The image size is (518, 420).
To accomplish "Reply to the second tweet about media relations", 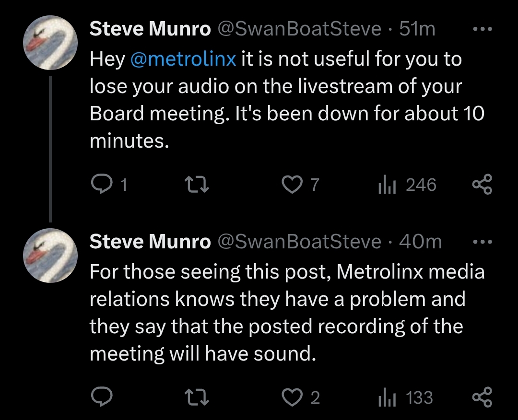I will [x=102, y=397].
